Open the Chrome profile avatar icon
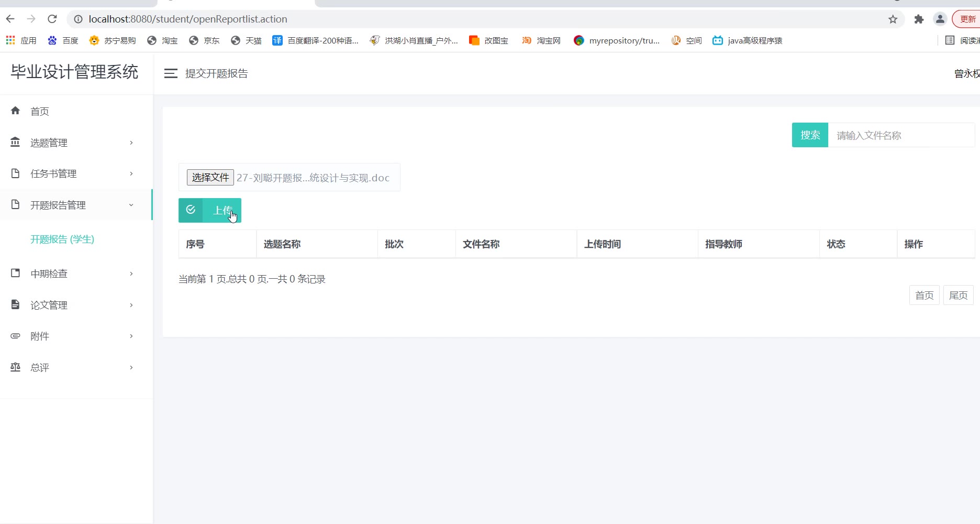 pyautogui.click(x=940, y=19)
